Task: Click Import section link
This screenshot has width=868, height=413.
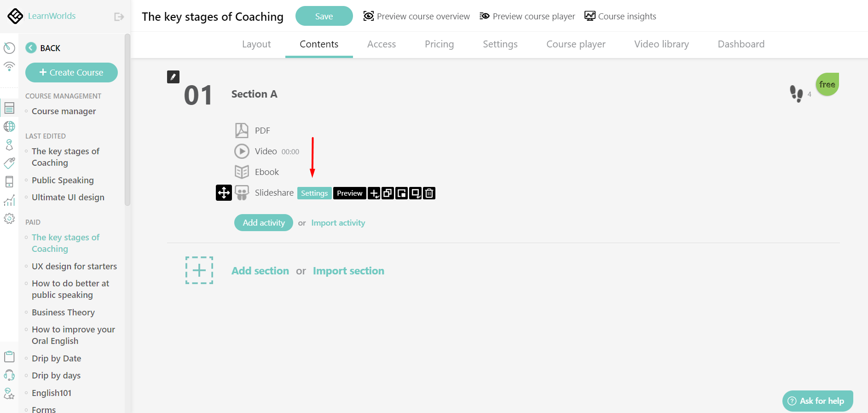Action: point(348,271)
